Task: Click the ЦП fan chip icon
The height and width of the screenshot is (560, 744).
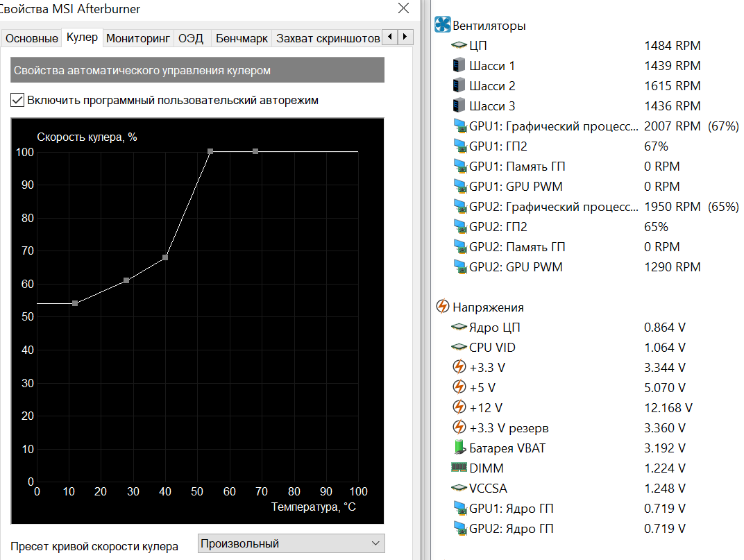Action: [459, 46]
